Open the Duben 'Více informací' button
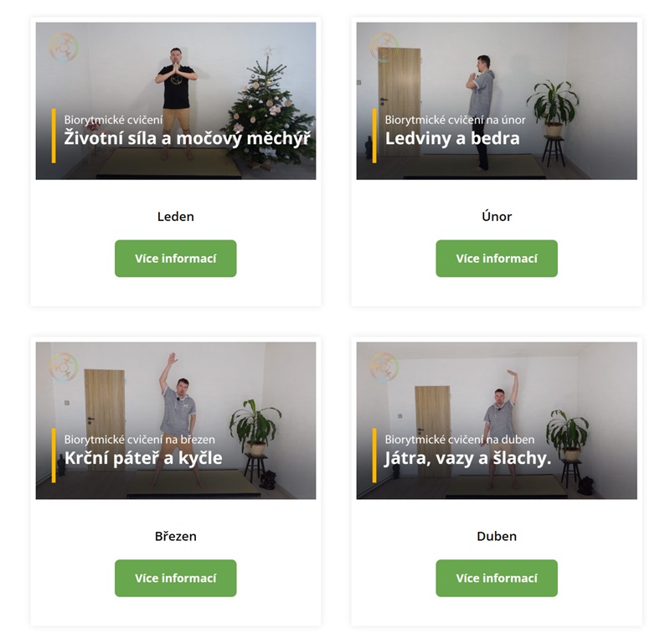 [497, 578]
